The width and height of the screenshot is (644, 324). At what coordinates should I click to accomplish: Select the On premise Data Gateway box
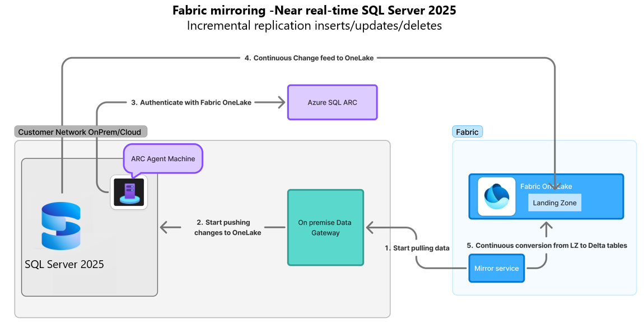pyautogui.click(x=325, y=228)
